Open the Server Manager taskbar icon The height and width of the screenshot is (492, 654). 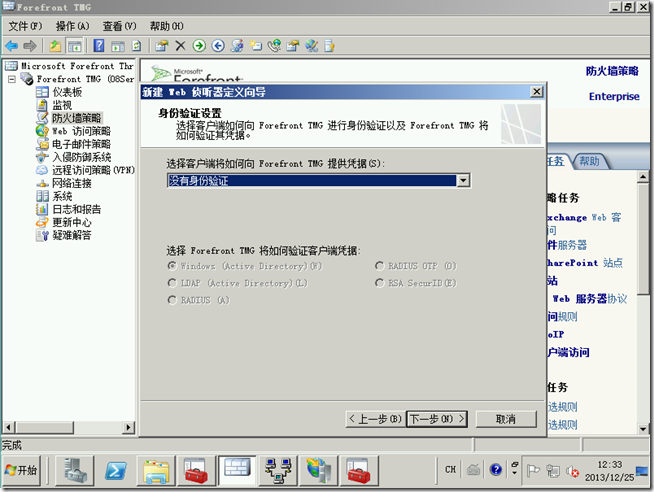(x=75, y=470)
